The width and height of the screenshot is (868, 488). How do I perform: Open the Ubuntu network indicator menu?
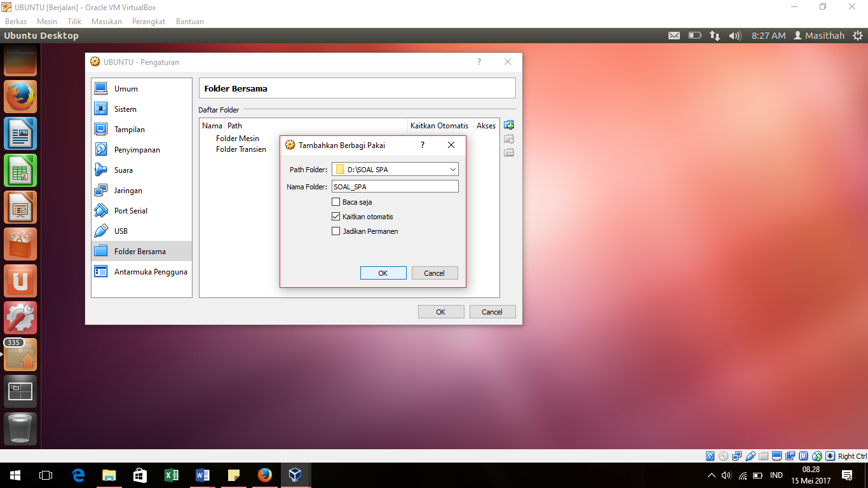point(715,36)
